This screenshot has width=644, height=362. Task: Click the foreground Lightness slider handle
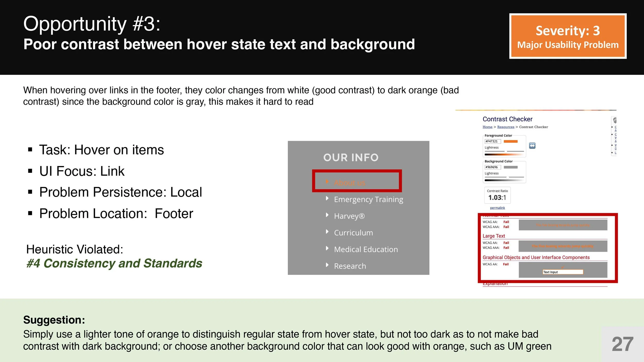pyautogui.click(x=506, y=151)
